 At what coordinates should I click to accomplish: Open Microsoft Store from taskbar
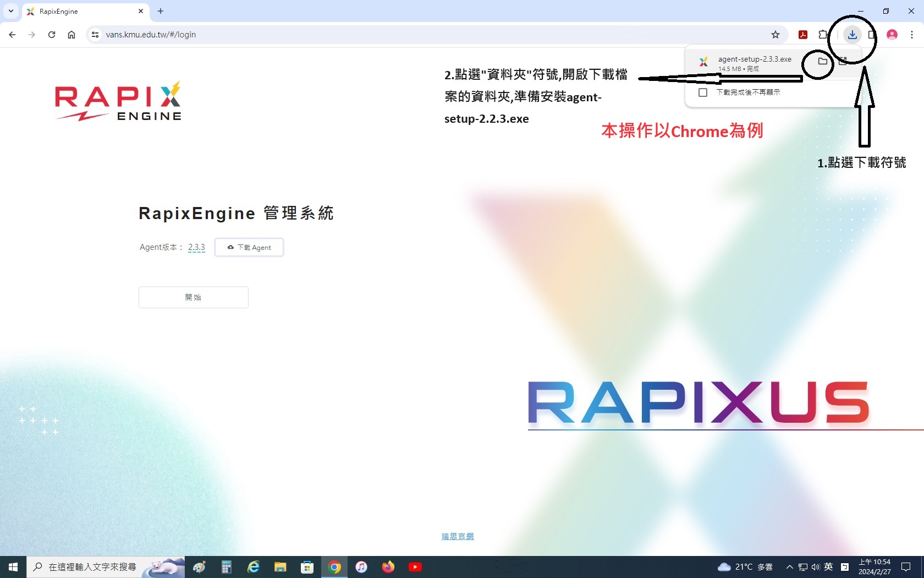point(307,567)
